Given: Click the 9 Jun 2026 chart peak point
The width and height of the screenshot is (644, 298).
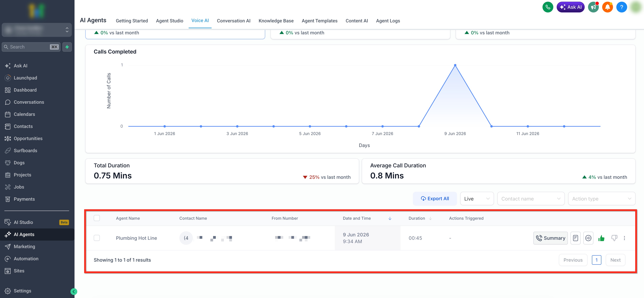Looking at the screenshot, I should pos(455,65).
